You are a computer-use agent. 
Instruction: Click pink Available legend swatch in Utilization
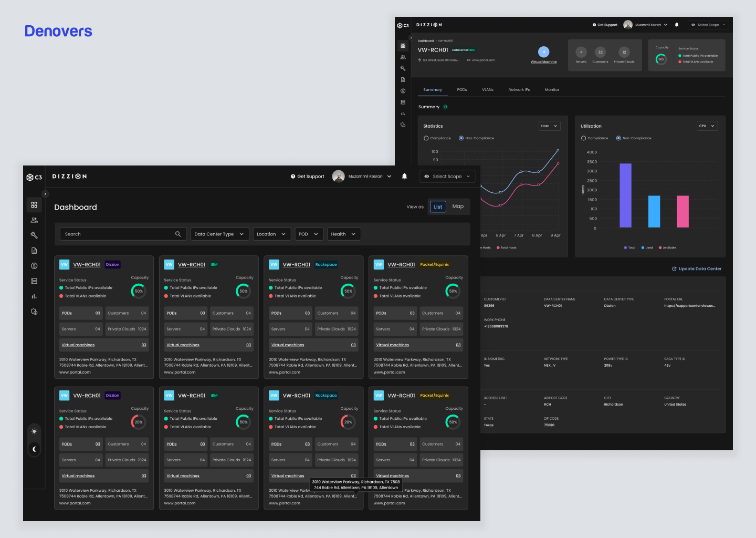click(660, 247)
